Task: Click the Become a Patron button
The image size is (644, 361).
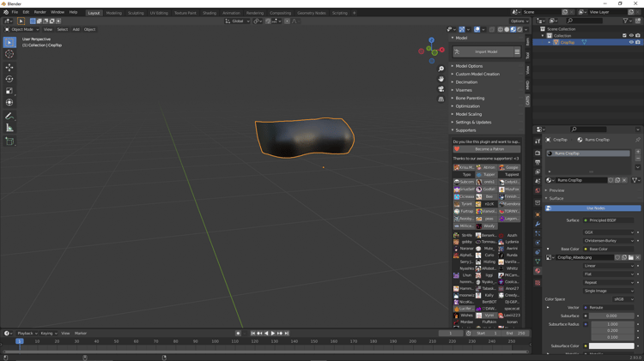Action: click(x=489, y=149)
